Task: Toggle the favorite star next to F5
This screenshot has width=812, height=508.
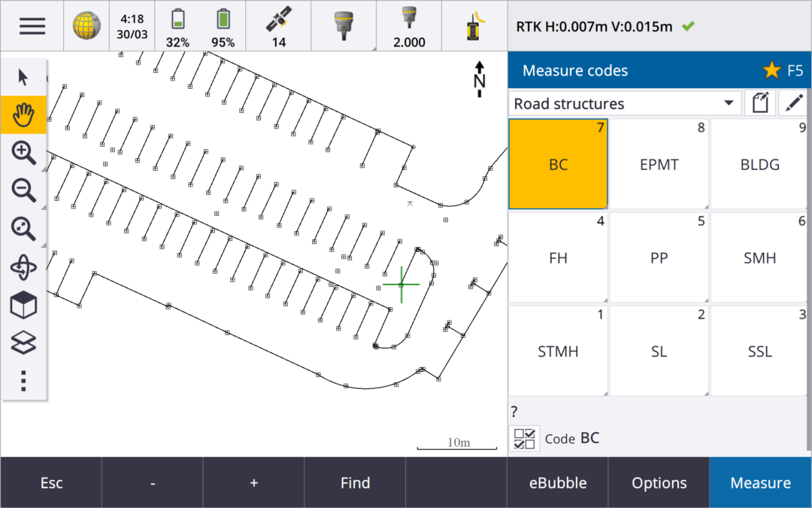Action: coord(771,71)
